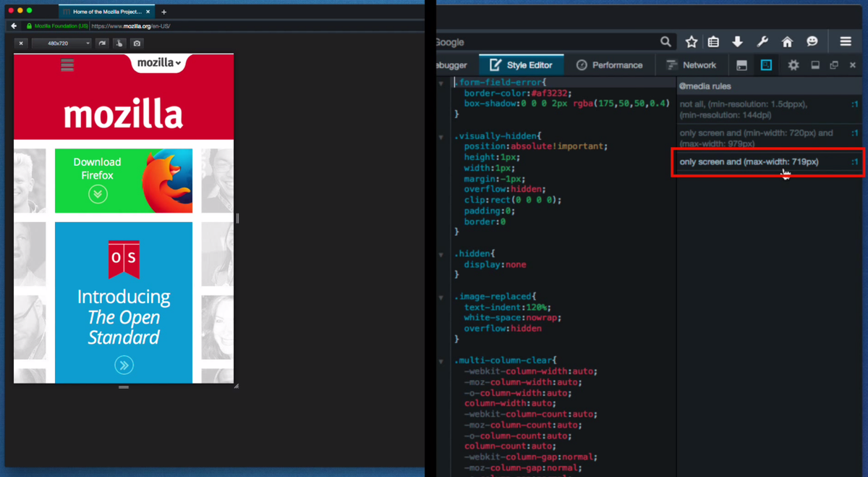Click the search magnifier in the Google search box

(665, 42)
